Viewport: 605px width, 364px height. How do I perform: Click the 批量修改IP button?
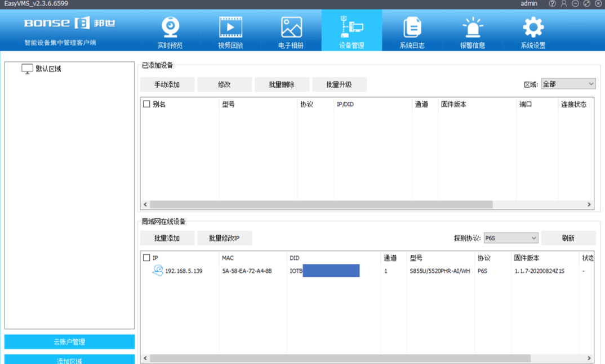coord(224,238)
